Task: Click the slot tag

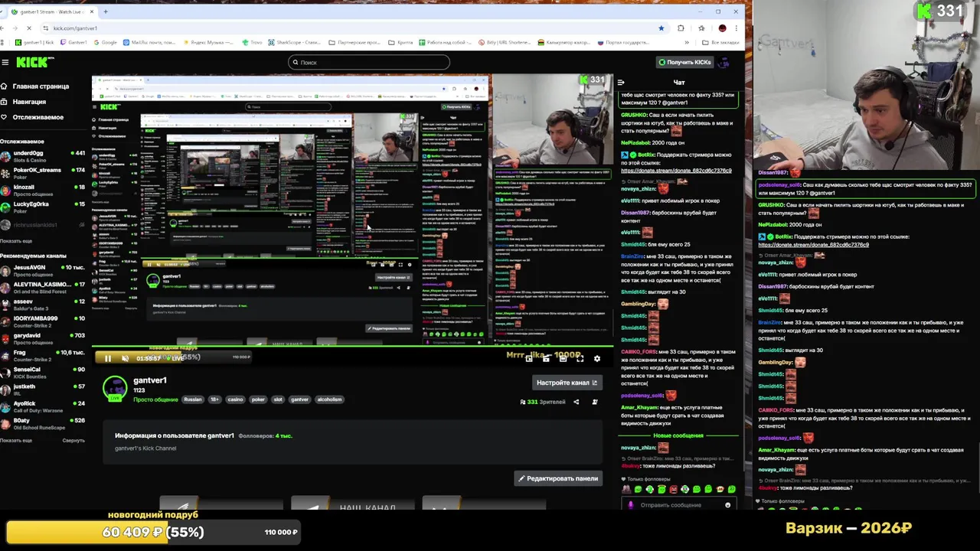Action: (278, 399)
